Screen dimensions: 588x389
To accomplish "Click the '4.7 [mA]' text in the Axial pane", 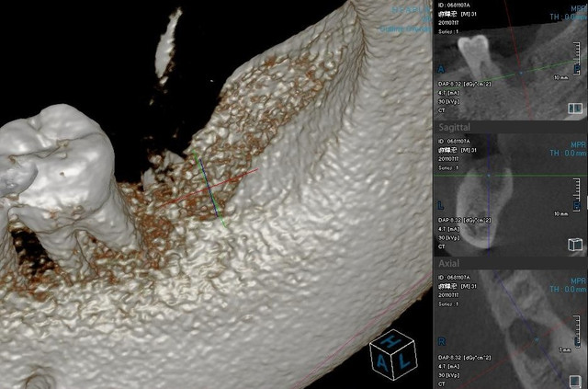I will tap(449, 367).
